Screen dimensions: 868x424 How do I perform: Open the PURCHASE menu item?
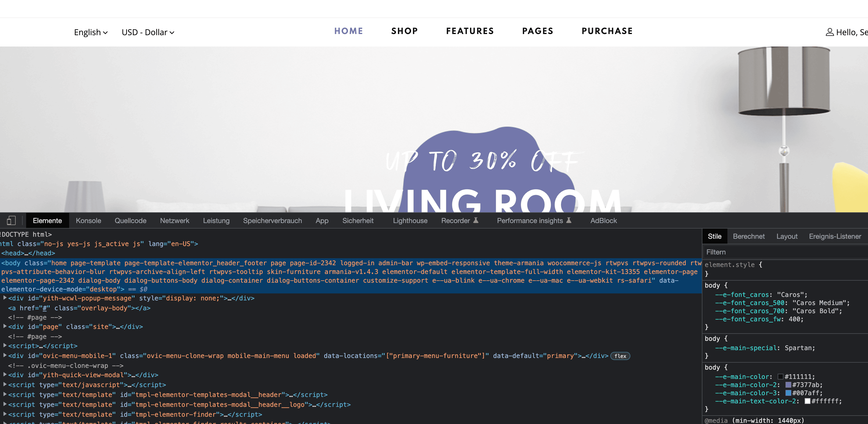coord(607,31)
